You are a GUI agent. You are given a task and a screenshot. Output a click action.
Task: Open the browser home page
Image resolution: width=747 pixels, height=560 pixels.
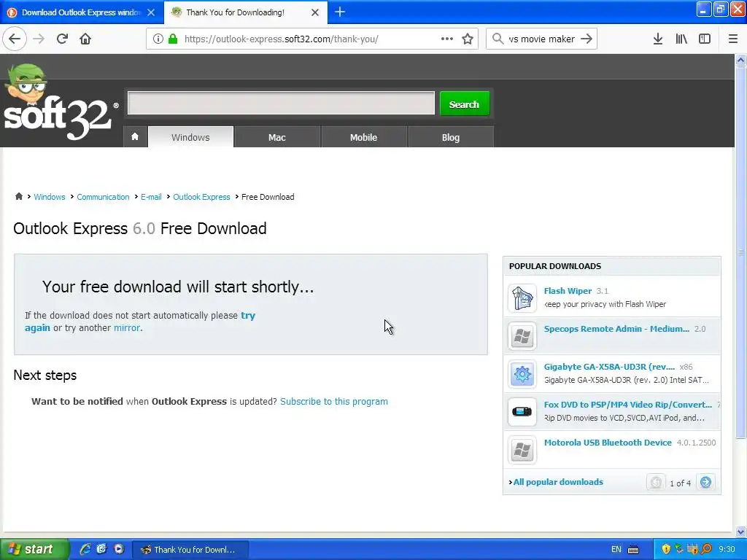pos(85,39)
